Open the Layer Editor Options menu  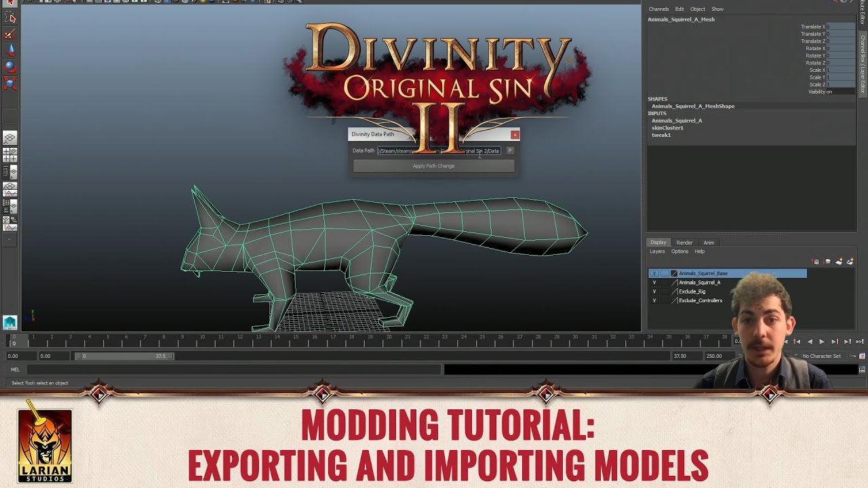679,251
